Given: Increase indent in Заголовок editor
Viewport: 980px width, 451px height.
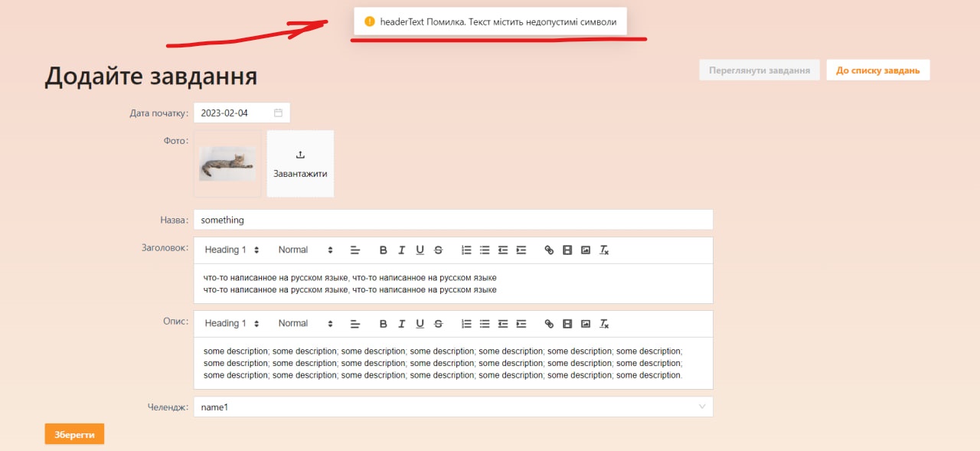Looking at the screenshot, I should 521,250.
